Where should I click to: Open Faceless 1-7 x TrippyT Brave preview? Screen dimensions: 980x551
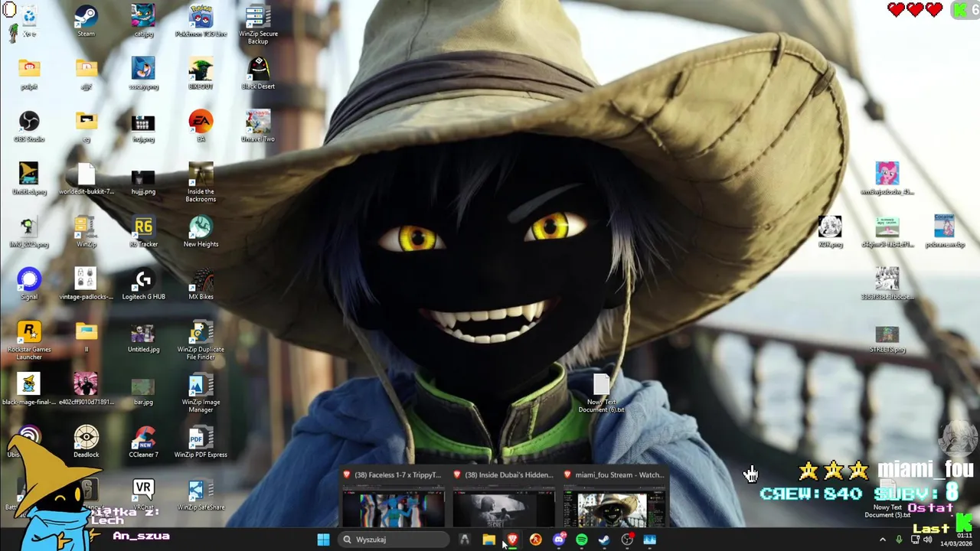(x=393, y=497)
